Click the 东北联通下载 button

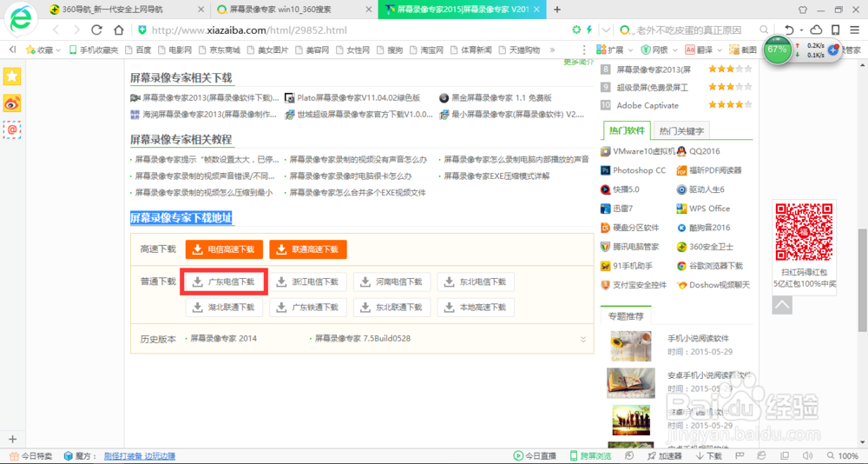coord(391,307)
